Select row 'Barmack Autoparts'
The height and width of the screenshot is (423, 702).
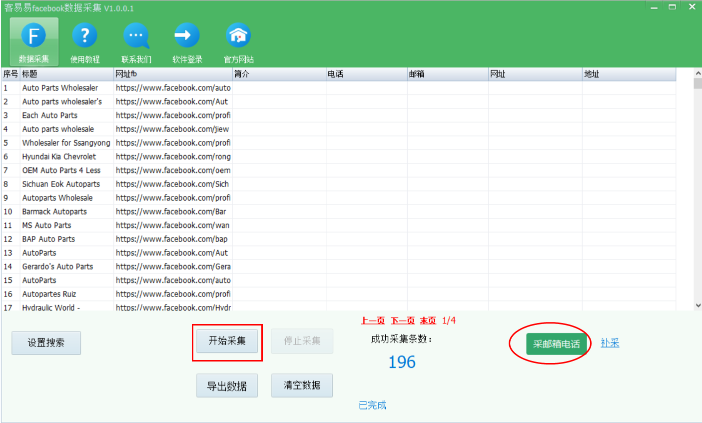[x=338, y=212]
